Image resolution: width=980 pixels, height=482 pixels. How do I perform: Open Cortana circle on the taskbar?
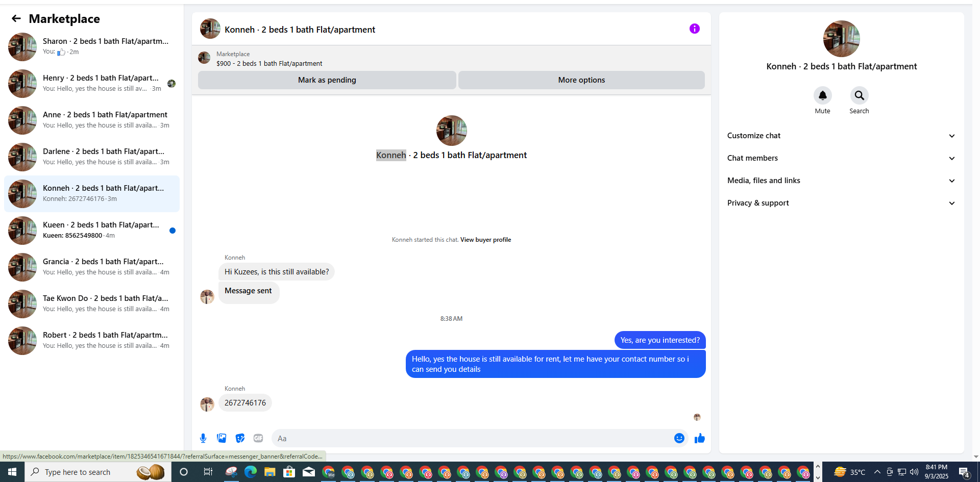pos(184,472)
